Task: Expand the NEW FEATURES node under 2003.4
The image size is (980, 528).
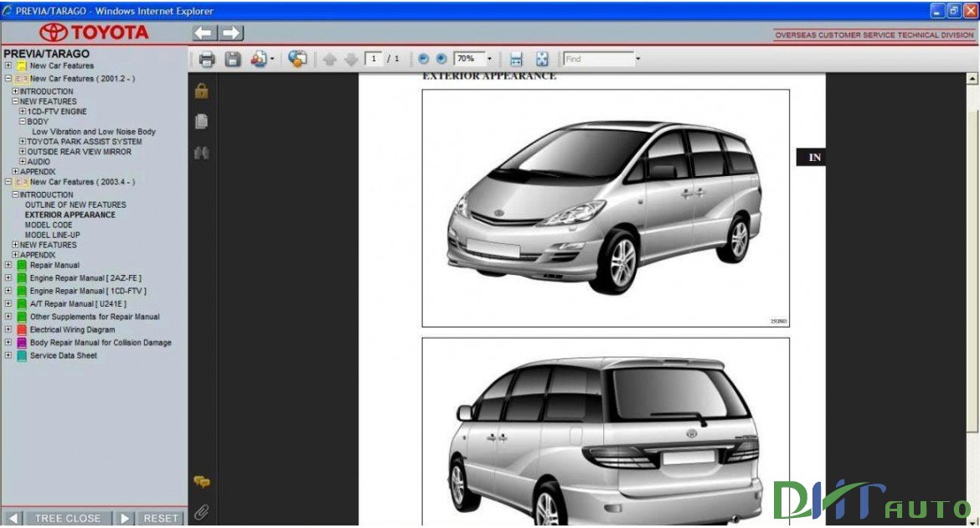Action: pyautogui.click(x=15, y=245)
